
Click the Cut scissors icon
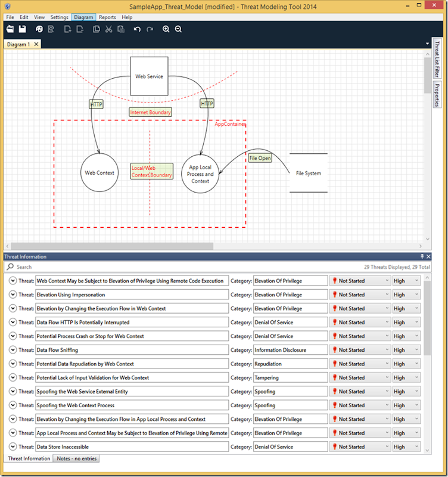[x=109, y=29]
